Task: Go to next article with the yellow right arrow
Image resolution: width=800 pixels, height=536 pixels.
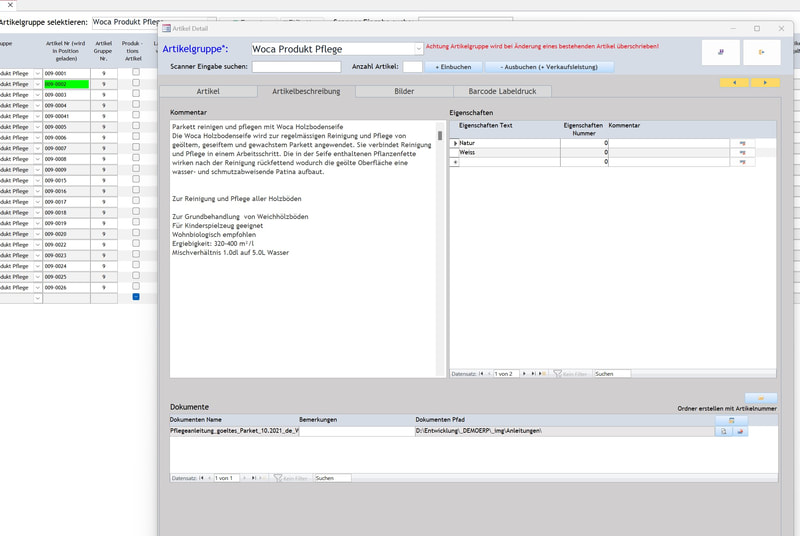Action: [765, 83]
